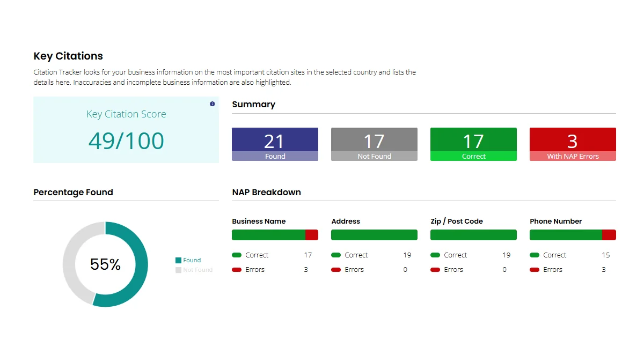Click the info icon on Key Citation Score card
This screenshot has height=362, width=644.
(x=212, y=104)
